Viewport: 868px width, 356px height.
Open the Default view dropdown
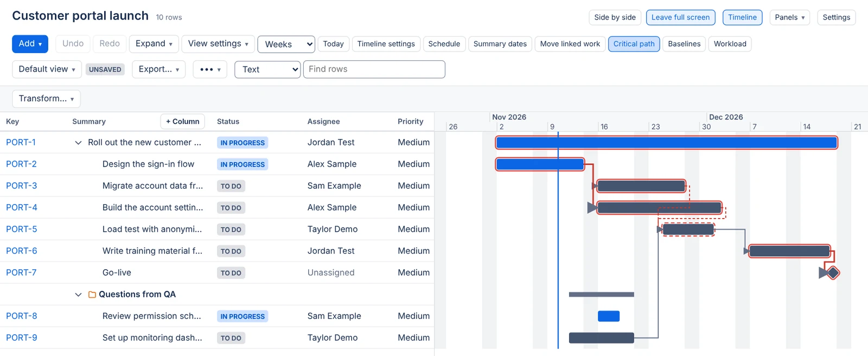47,69
